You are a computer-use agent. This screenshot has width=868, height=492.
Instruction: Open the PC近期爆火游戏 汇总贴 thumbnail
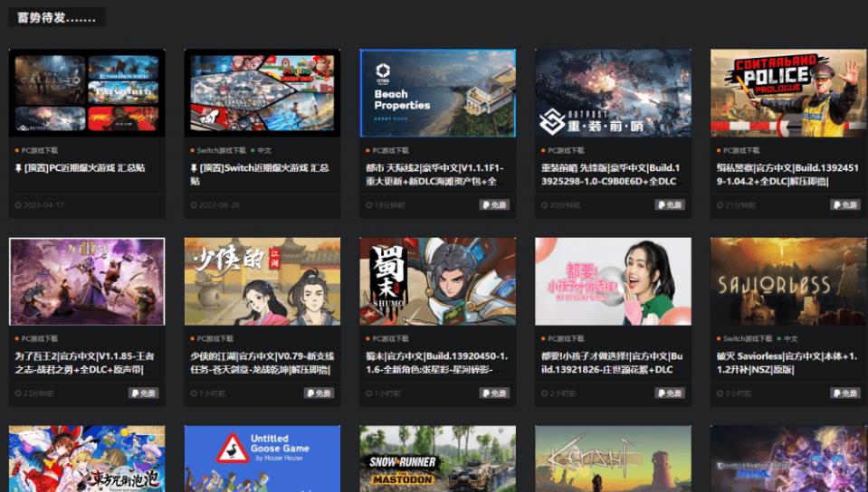87,93
